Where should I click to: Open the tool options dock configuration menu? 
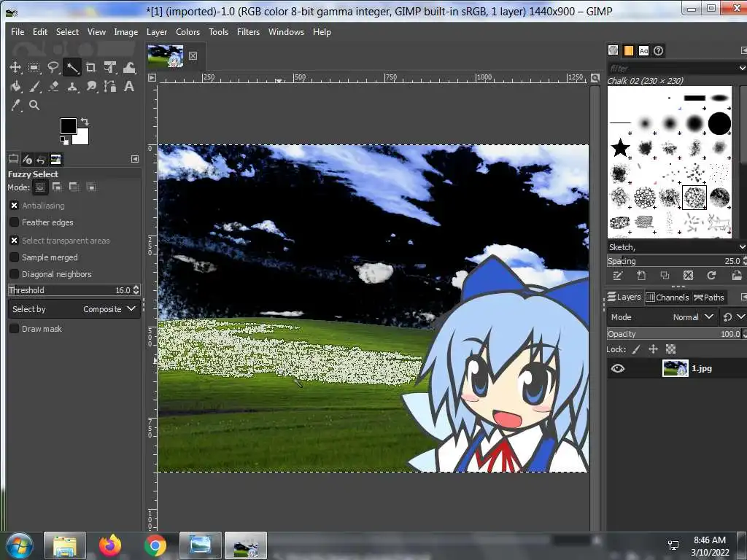point(135,159)
